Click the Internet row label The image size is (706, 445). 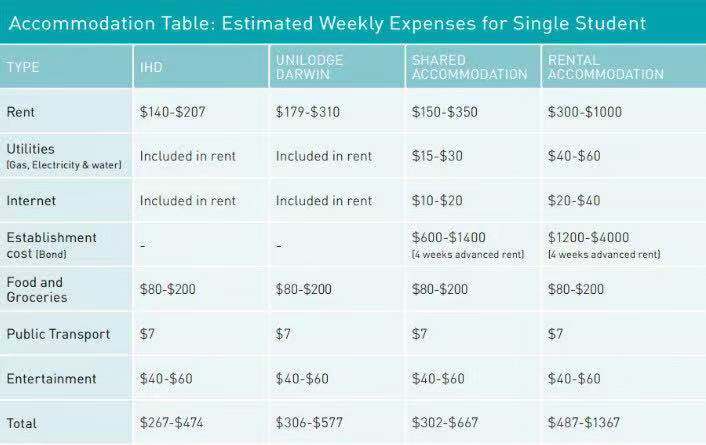tap(31, 200)
